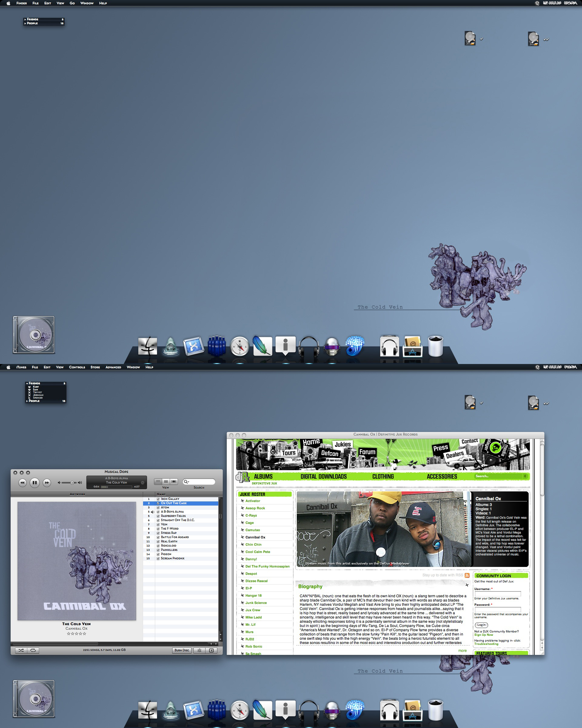Collapse the expanded Friends list above Kurt
The height and width of the screenshot is (728, 582).
tap(27, 384)
